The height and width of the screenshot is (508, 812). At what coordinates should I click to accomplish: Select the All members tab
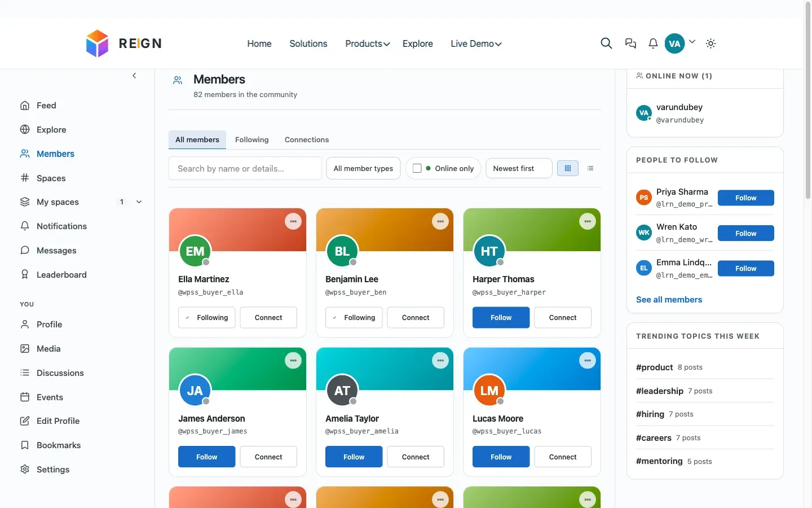click(x=197, y=140)
